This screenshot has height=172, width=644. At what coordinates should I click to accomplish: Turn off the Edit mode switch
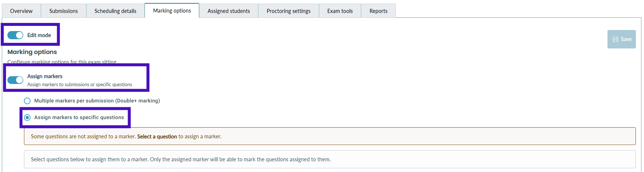coord(15,35)
